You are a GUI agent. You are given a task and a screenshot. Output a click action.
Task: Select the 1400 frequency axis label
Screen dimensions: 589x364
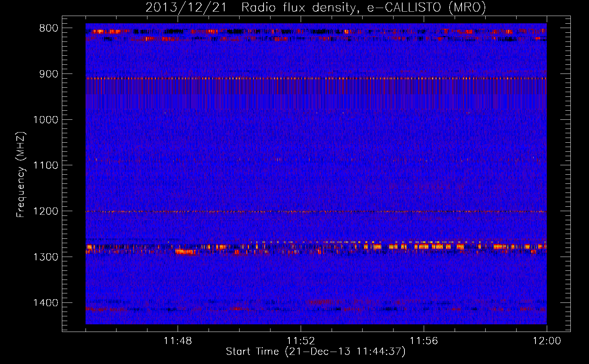[46, 303]
